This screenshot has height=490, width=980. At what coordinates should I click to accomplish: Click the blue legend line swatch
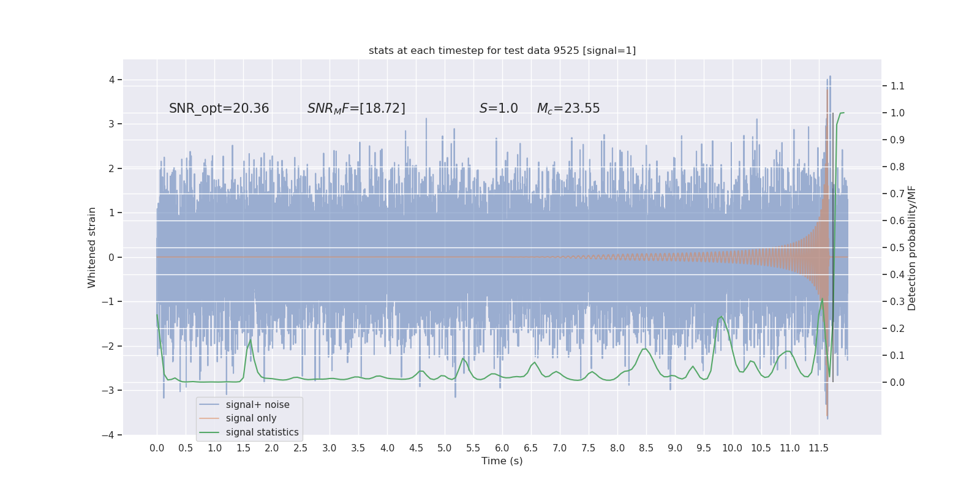209,405
